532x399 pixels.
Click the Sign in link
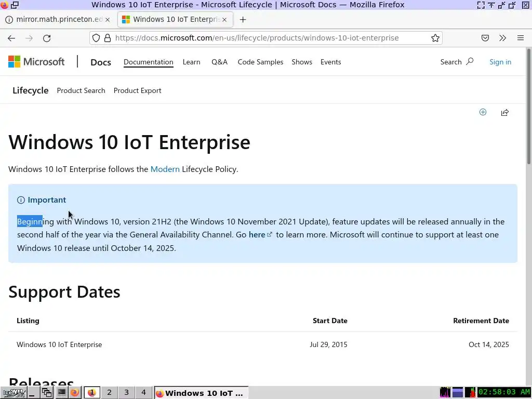[x=500, y=62]
